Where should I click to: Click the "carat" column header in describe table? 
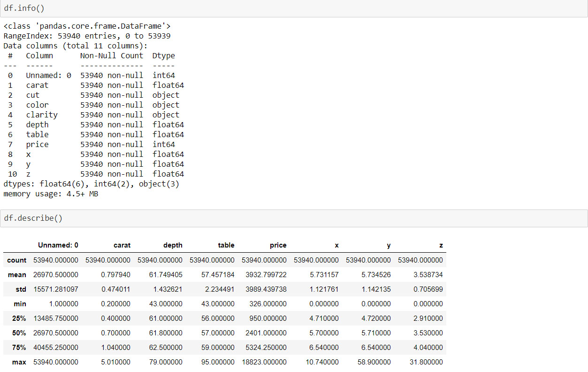tap(122, 245)
